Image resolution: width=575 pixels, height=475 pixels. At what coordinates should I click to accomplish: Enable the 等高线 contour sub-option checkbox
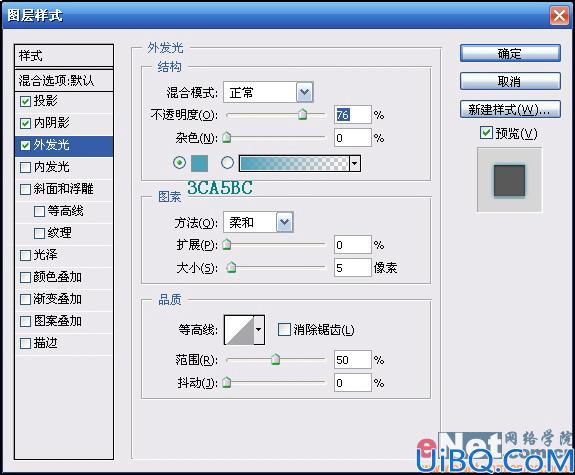tap(39, 211)
